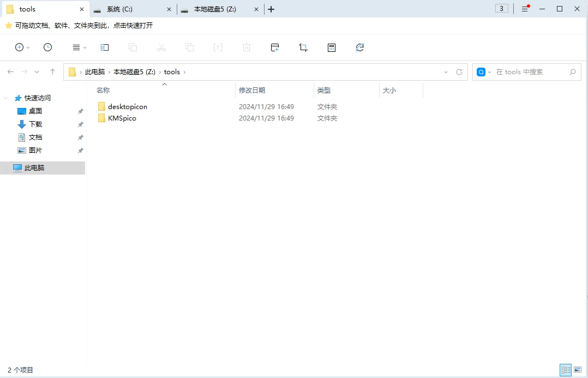Refresh the folder with the refresh icon
Image resolution: width=588 pixels, height=378 pixels.
pyautogui.click(x=360, y=47)
